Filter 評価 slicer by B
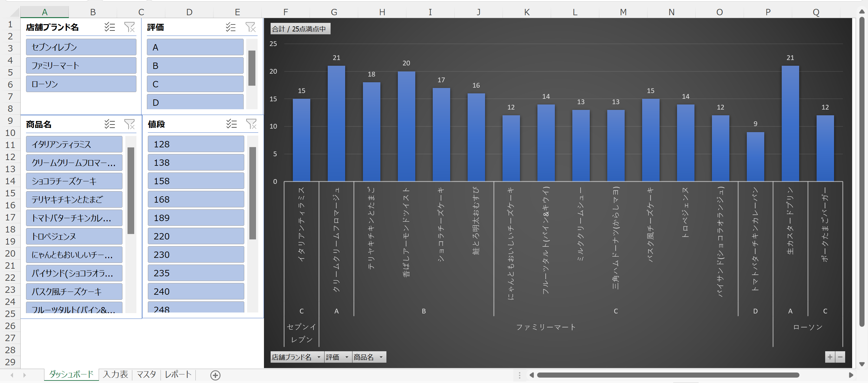 pyautogui.click(x=195, y=65)
